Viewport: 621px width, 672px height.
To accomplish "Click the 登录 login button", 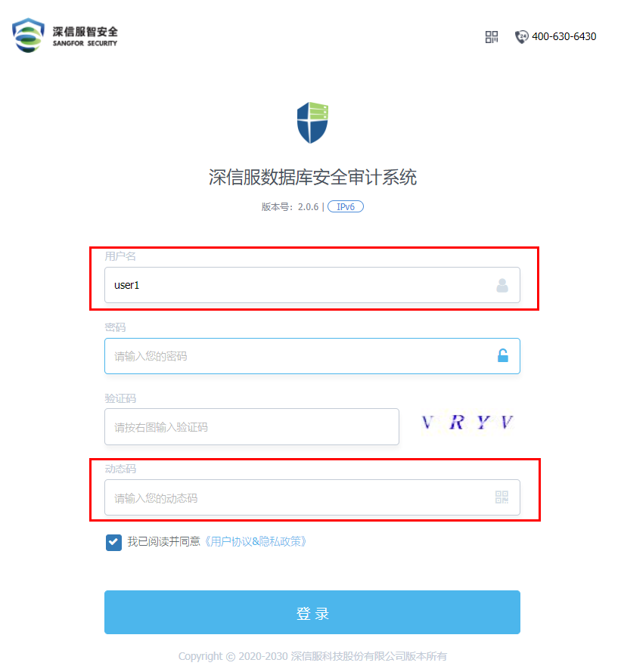I will click(x=312, y=612).
